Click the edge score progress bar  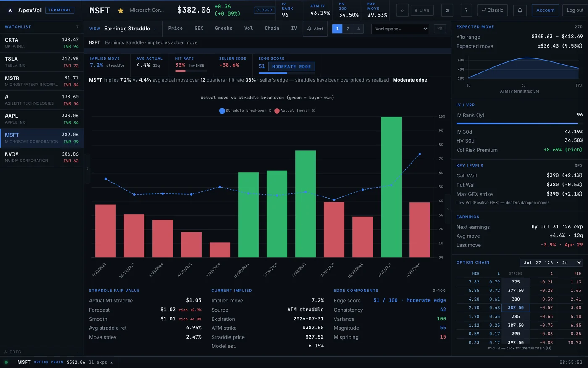287,73
